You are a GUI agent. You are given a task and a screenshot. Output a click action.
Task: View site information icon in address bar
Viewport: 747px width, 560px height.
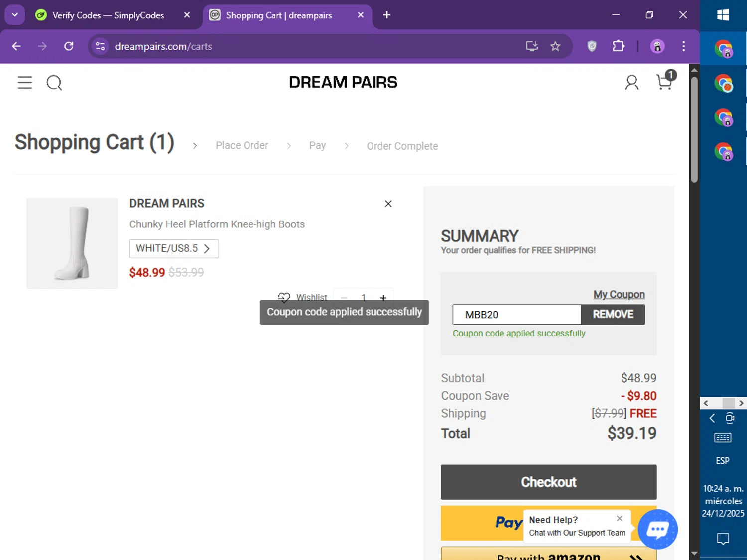(x=100, y=46)
